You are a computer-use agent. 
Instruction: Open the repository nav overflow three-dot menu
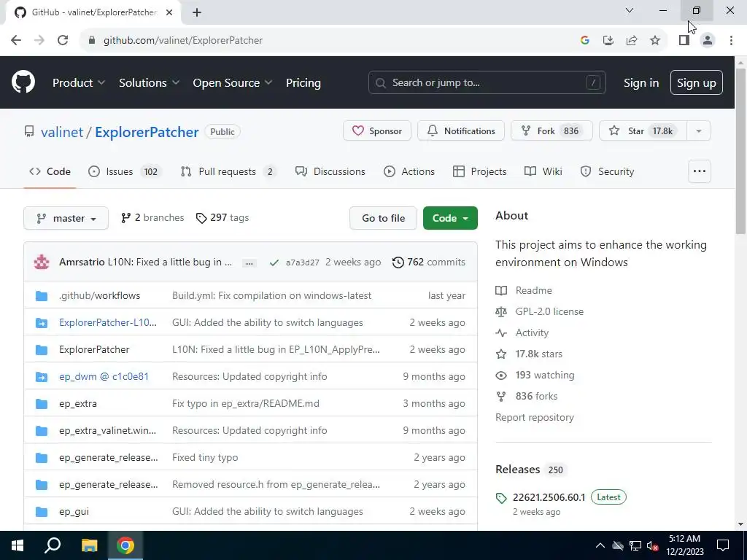(x=700, y=171)
